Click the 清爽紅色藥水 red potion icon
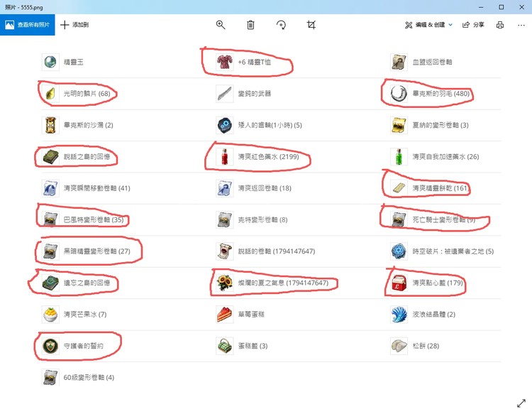532x414 pixels. tap(225, 157)
